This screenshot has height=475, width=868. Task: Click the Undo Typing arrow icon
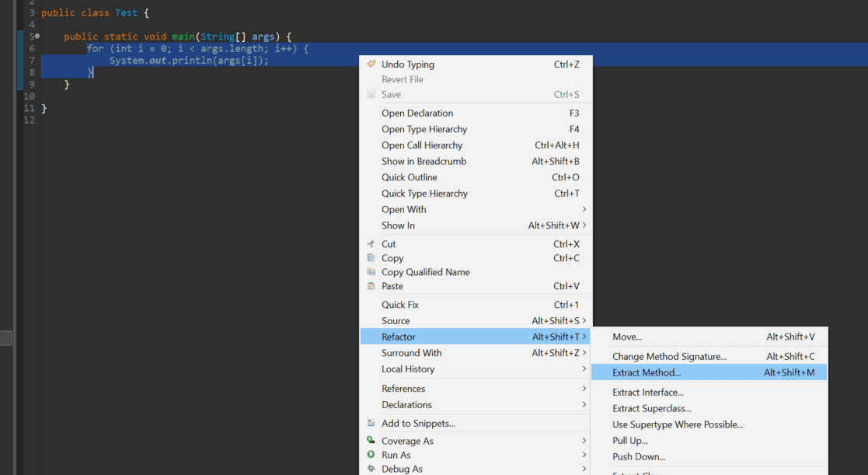click(x=371, y=64)
